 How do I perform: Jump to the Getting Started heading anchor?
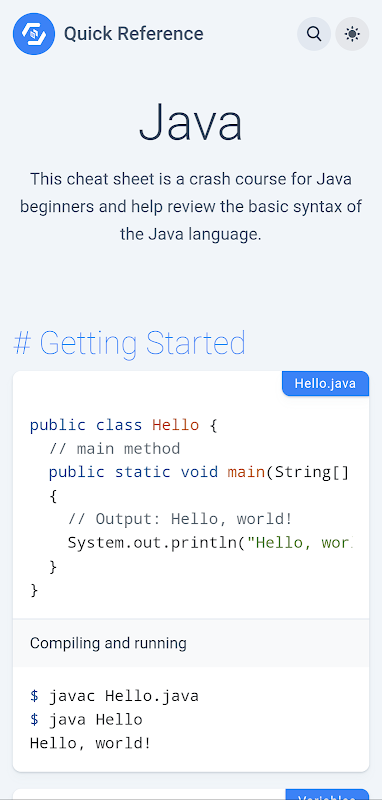130,342
